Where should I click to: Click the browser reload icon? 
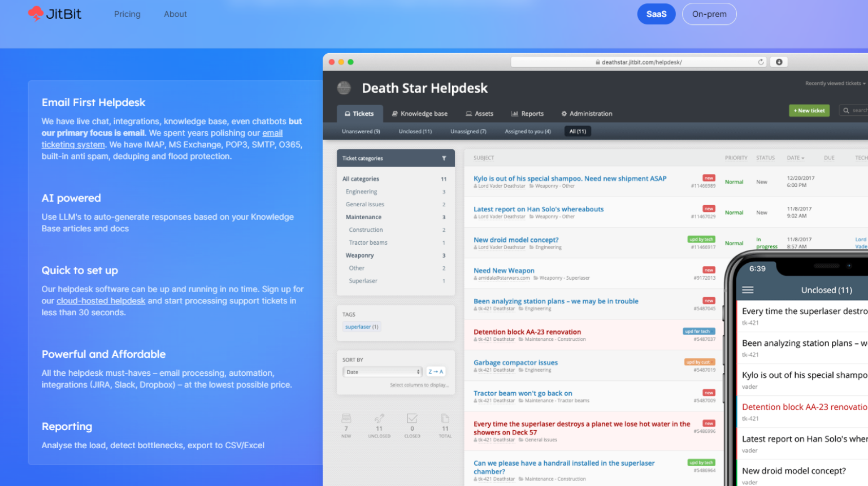761,62
